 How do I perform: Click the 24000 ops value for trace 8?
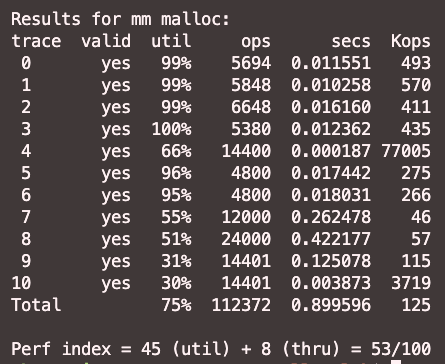coord(246,239)
